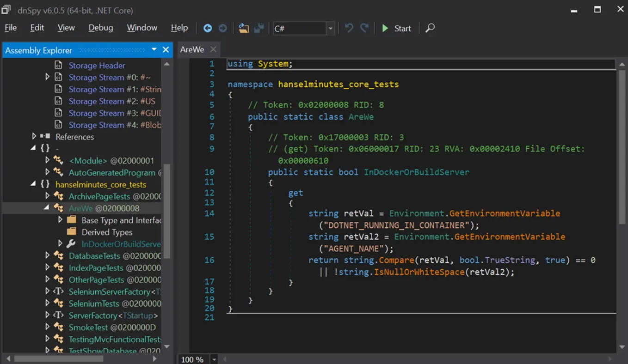This screenshot has width=628, height=364.
Task: Click the Forward navigation arrow in toolbar
Action: click(223, 28)
